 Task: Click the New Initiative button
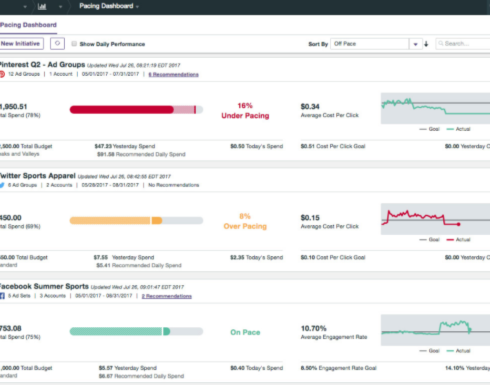coord(21,44)
